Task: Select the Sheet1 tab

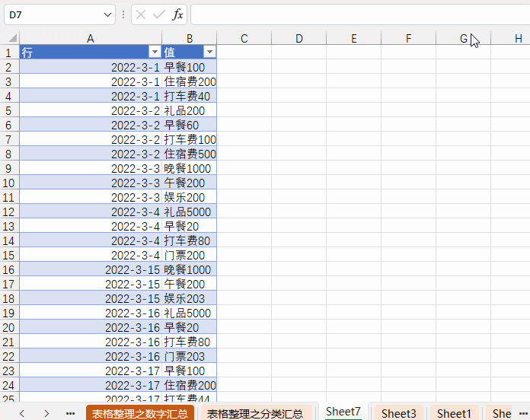Action: pyautogui.click(x=454, y=413)
